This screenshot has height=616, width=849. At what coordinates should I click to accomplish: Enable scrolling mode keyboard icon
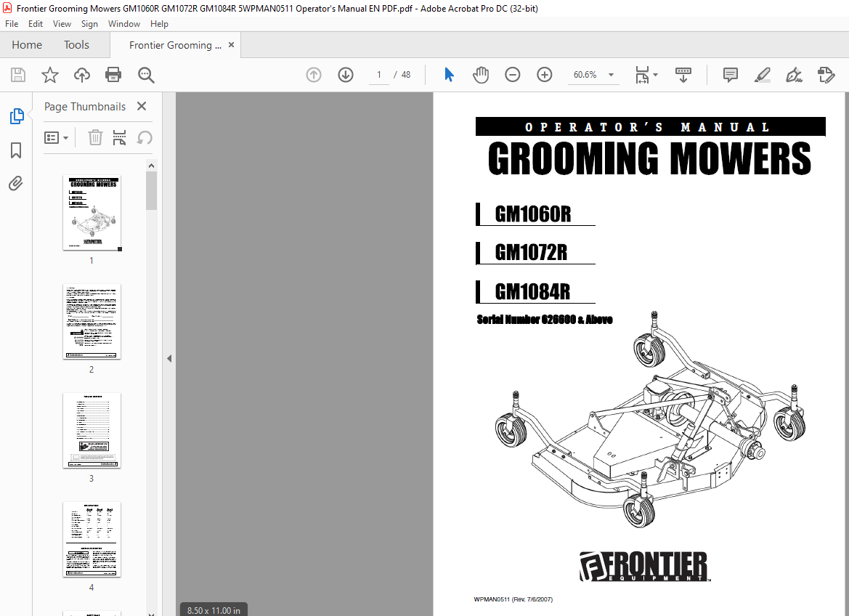click(683, 75)
